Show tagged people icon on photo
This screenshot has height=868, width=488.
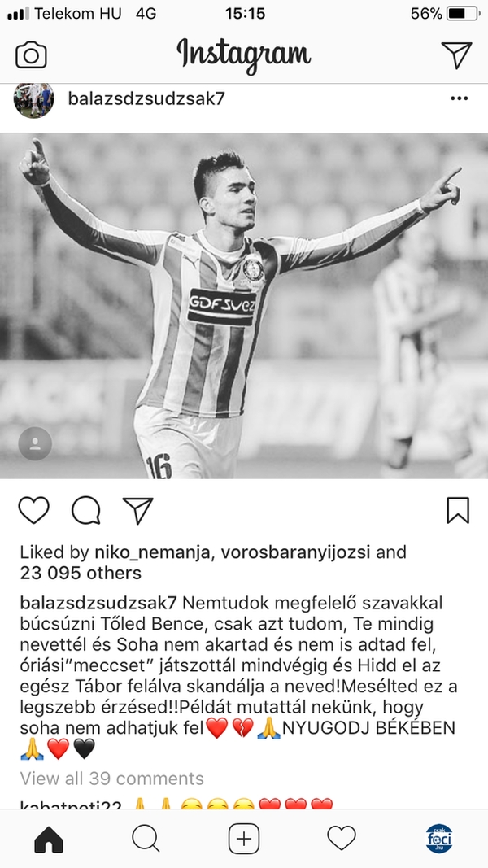click(35, 443)
